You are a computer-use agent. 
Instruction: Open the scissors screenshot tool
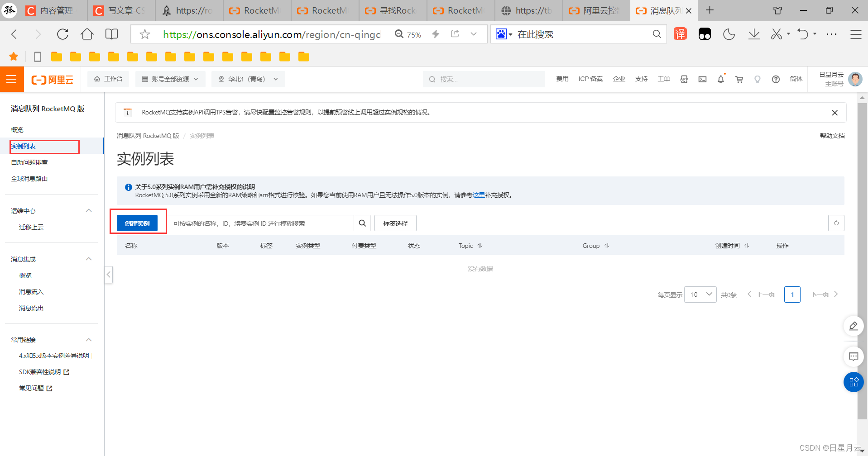point(777,34)
